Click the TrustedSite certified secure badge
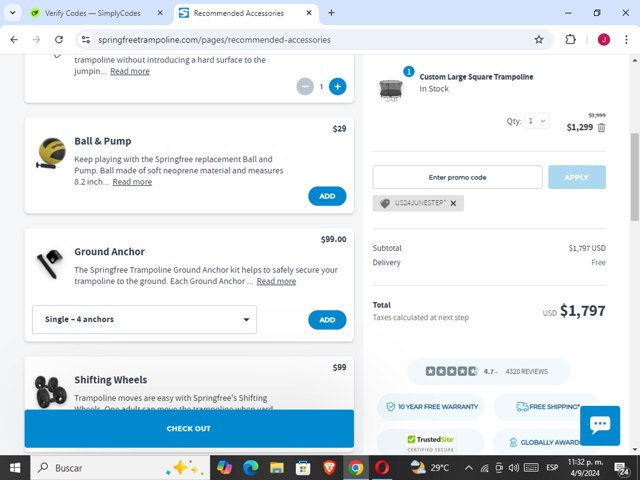 (x=431, y=443)
